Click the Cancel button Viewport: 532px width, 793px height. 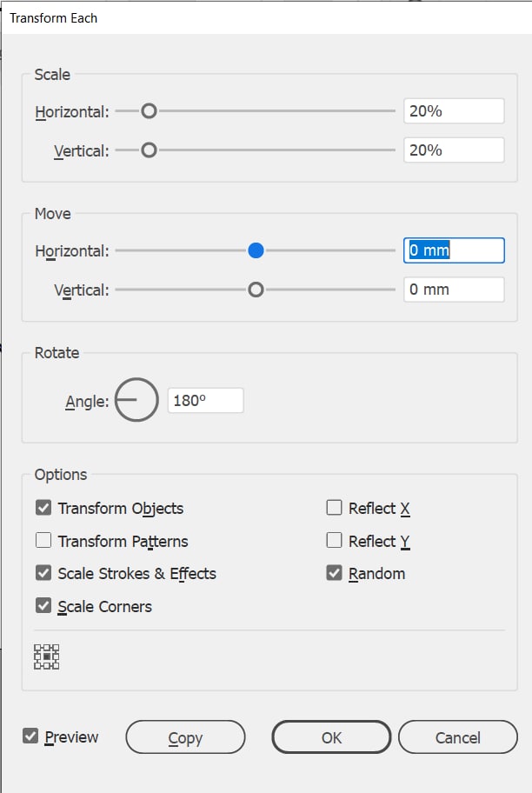point(457,737)
